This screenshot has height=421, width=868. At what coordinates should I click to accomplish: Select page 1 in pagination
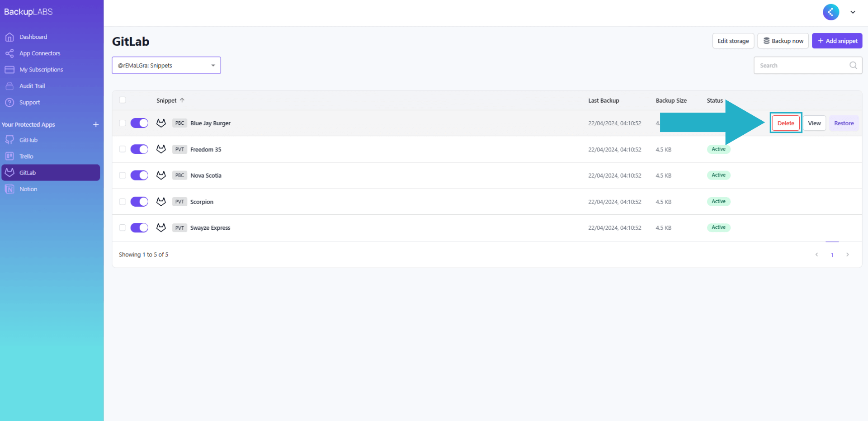pos(832,255)
